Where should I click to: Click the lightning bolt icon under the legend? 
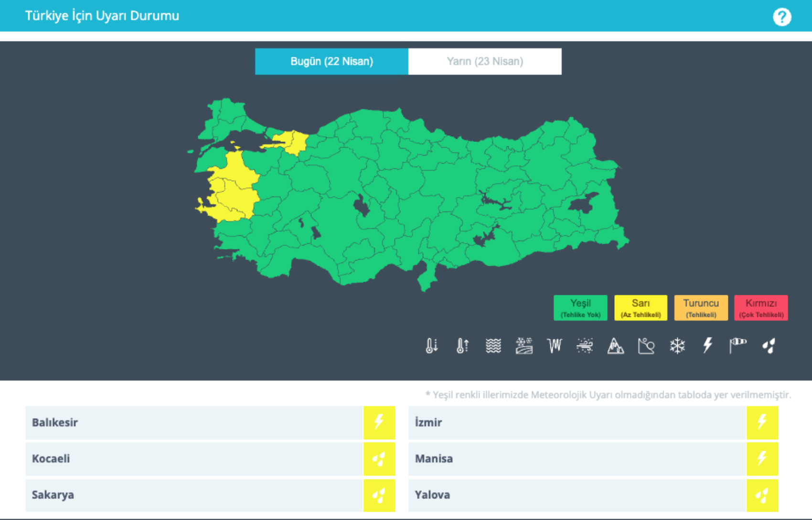tap(707, 346)
